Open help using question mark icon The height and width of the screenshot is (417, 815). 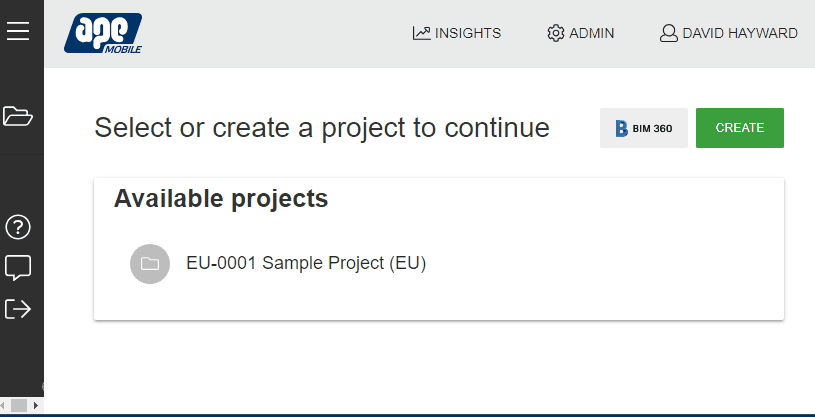[18, 227]
